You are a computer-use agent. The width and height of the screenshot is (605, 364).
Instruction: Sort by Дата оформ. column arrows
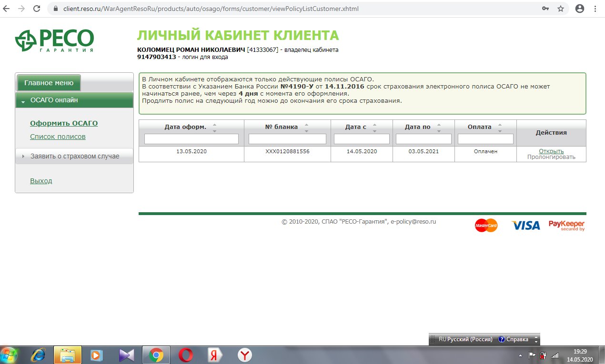point(214,127)
